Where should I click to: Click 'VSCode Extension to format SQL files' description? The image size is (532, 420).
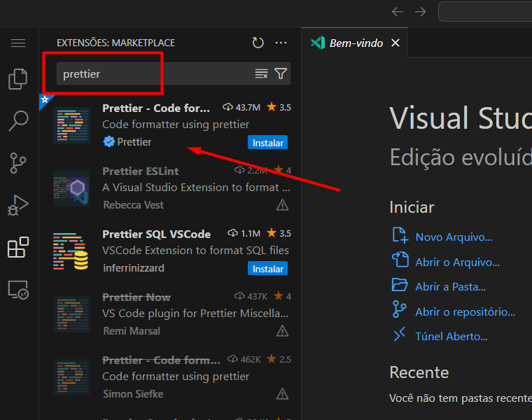(x=195, y=251)
